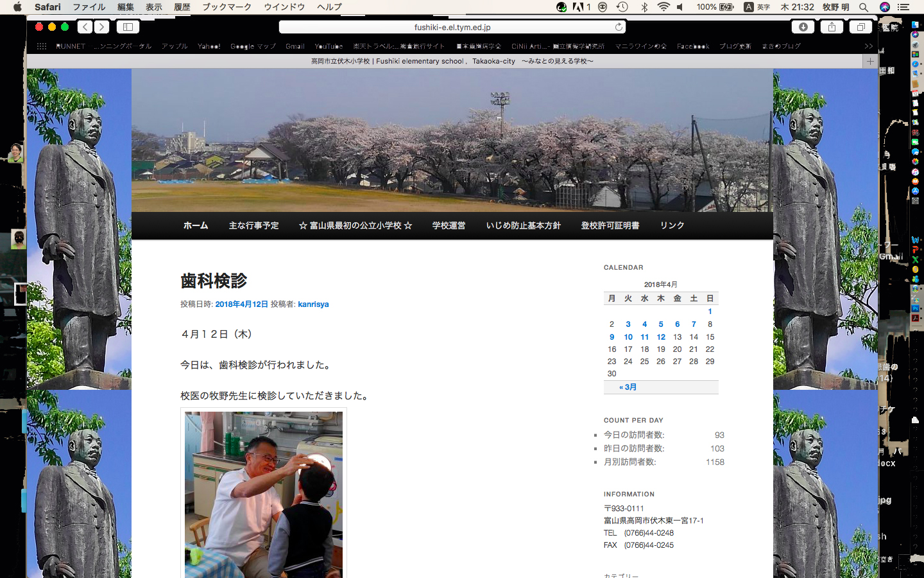Open the 編集 menu

tap(126, 7)
